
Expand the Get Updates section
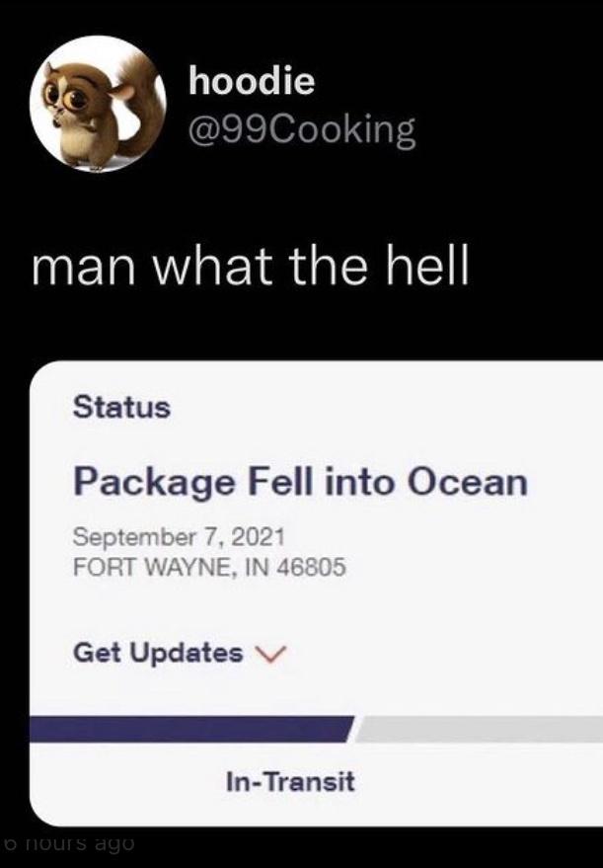click(x=180, y=653)
